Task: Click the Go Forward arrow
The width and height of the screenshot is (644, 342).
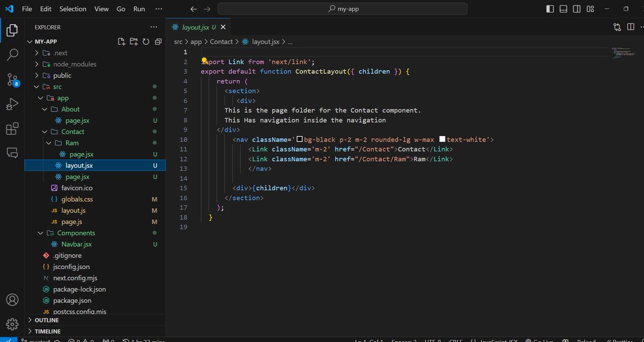Action: (x=207, y=9)
